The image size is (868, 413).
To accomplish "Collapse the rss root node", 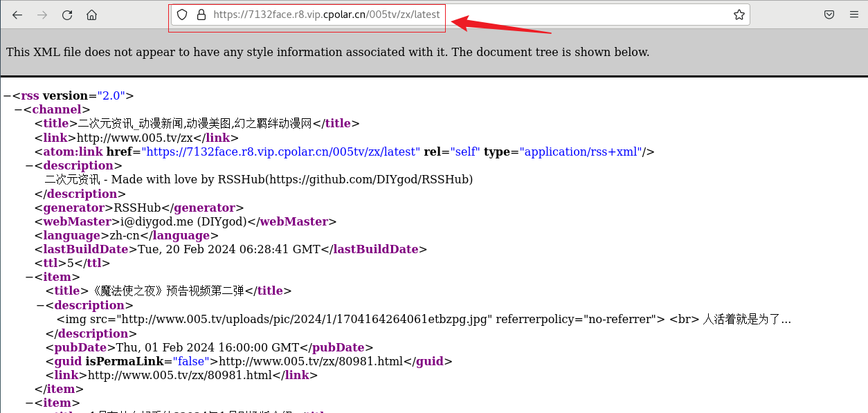I will tap(6, 95).
